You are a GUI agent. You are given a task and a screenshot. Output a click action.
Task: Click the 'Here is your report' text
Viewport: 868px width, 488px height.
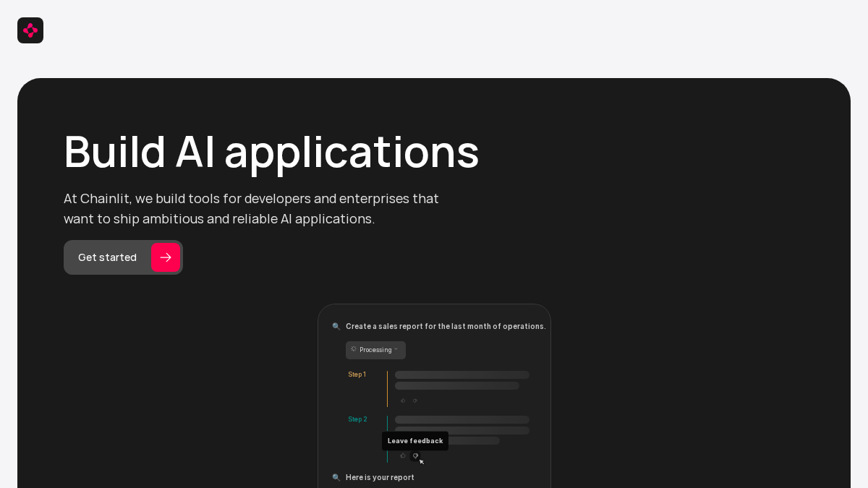(380, 478)
